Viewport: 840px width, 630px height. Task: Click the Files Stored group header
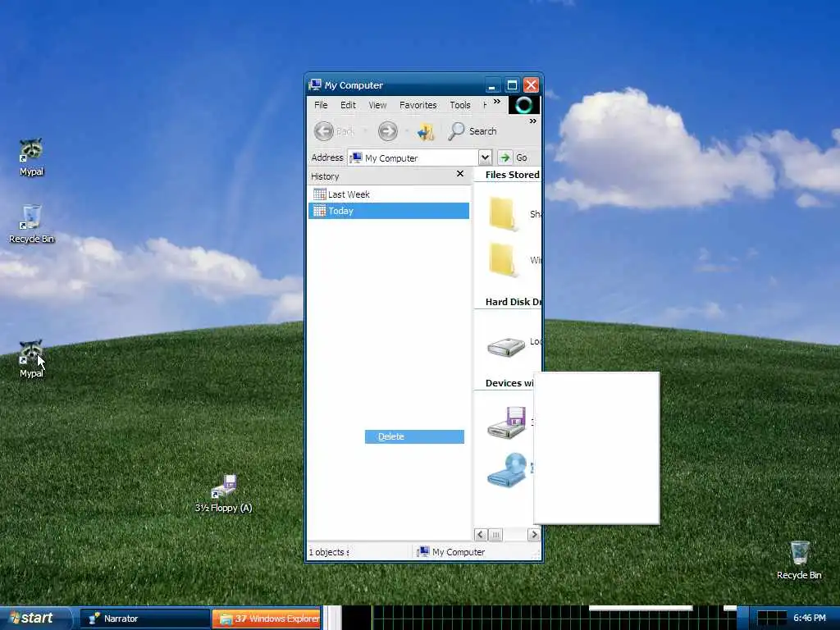point(512,175)
